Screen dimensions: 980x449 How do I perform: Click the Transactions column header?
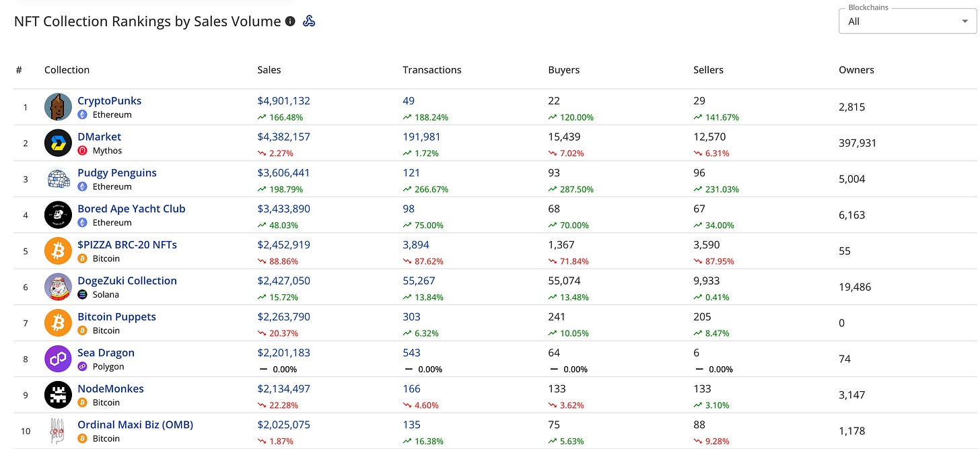[x=432, y=70]
